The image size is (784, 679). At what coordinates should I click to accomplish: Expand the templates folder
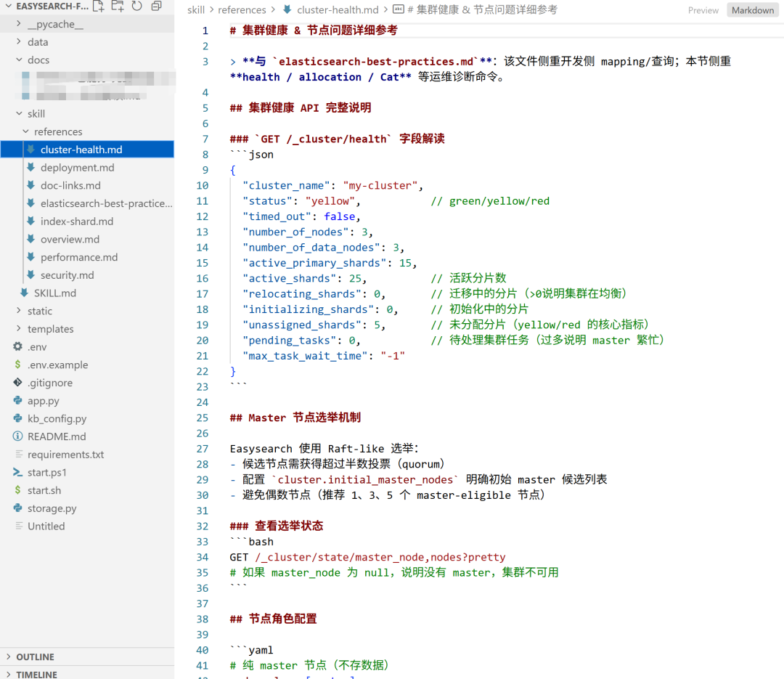pyautogui.click(x=19, y=329)
